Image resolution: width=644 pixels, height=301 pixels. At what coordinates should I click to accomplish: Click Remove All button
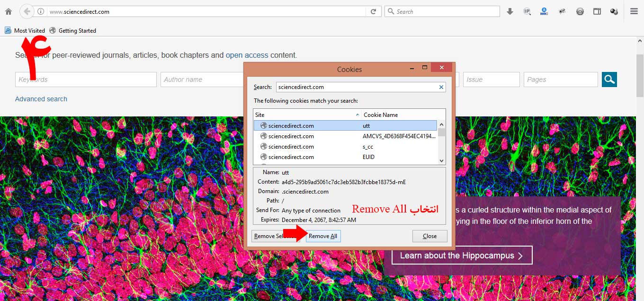(323, 236)
